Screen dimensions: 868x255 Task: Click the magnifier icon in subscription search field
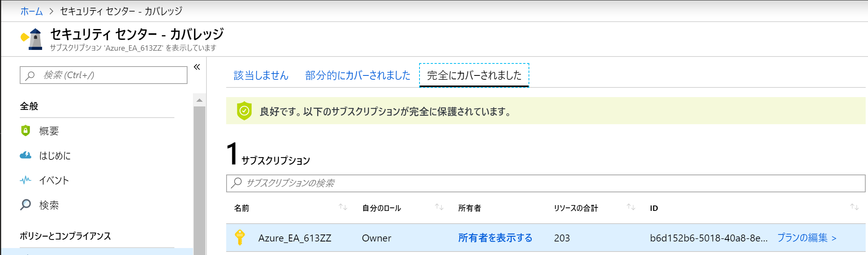[237, 183]
